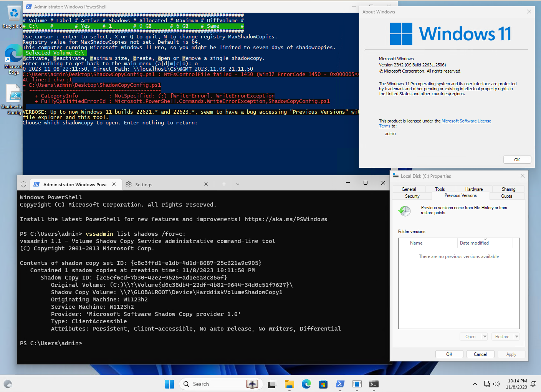Open the Hardware tab in Properties
This screenshot has width=541, height=392.
pyautogui.click(x=474, y=189)
